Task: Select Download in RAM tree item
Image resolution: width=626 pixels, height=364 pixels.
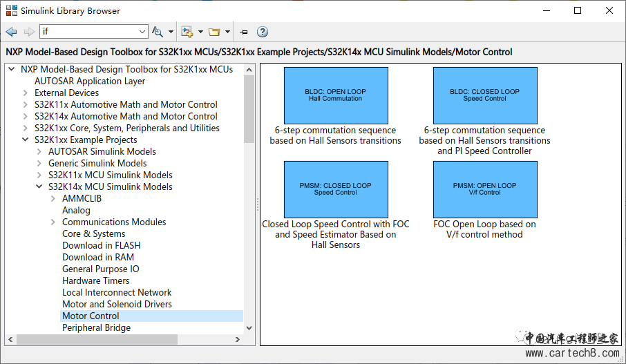Action: (98, 257)
